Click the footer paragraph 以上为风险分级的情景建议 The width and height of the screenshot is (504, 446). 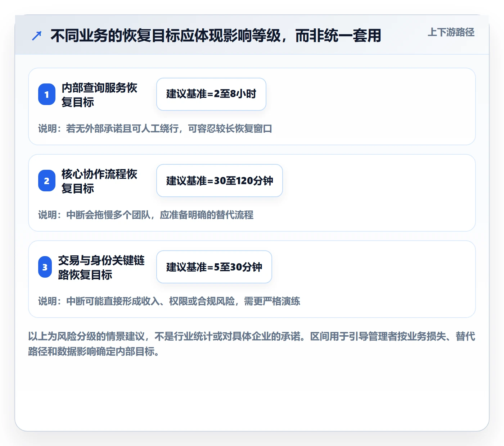252,344
